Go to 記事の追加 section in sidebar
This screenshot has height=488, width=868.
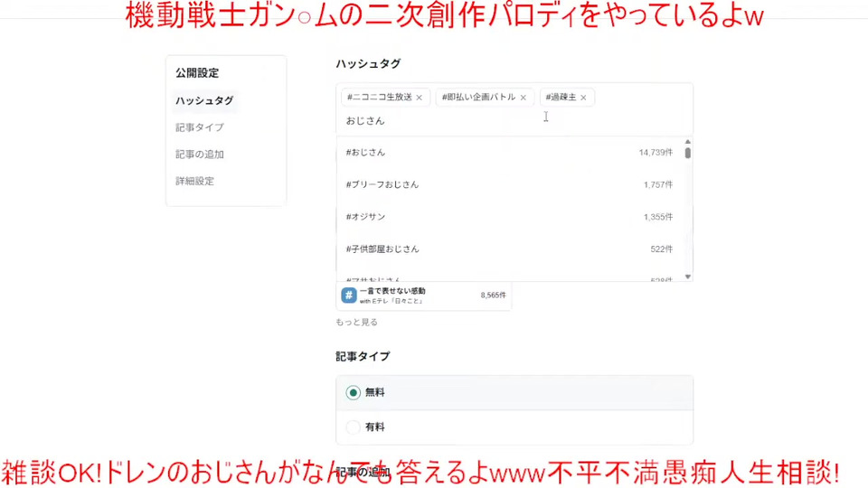coord(200,155)
